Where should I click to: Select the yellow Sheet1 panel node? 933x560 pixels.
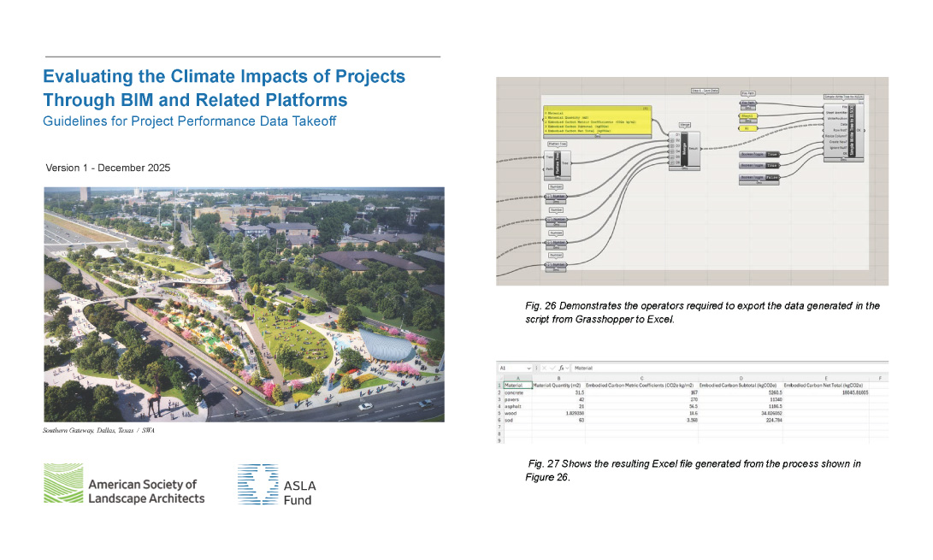point(747,115)
